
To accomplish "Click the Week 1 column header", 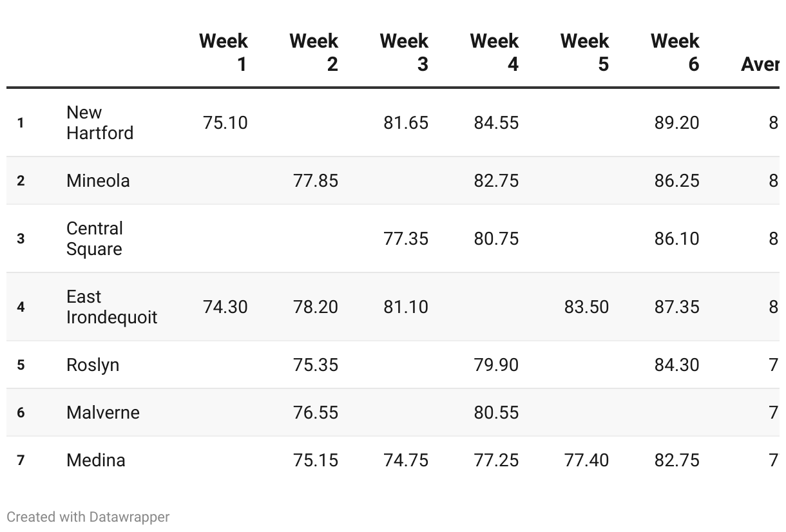I will point(223,52).
